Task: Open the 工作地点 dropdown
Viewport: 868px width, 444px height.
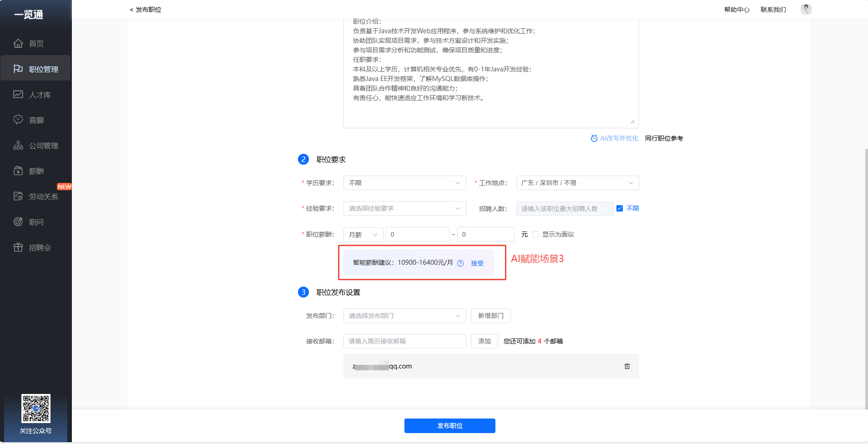Action: point(578,183)
